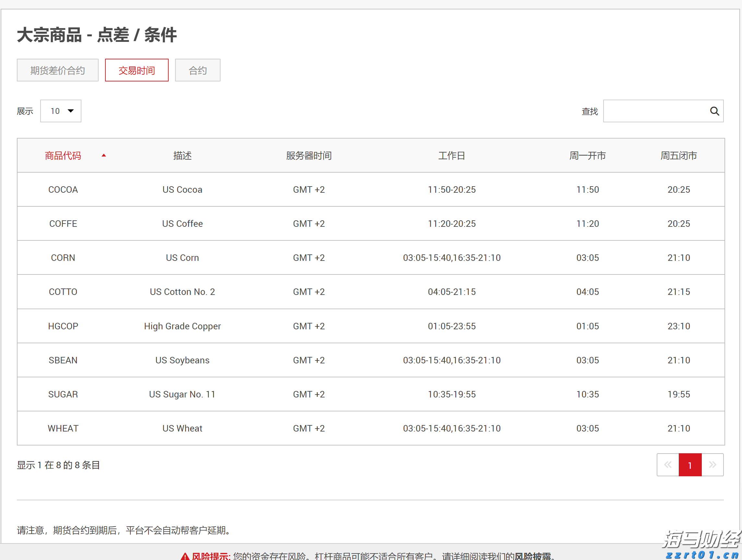Screen dimensions: 742x560
Task: Click the 查找 search input field
Action: click(657, 111)
